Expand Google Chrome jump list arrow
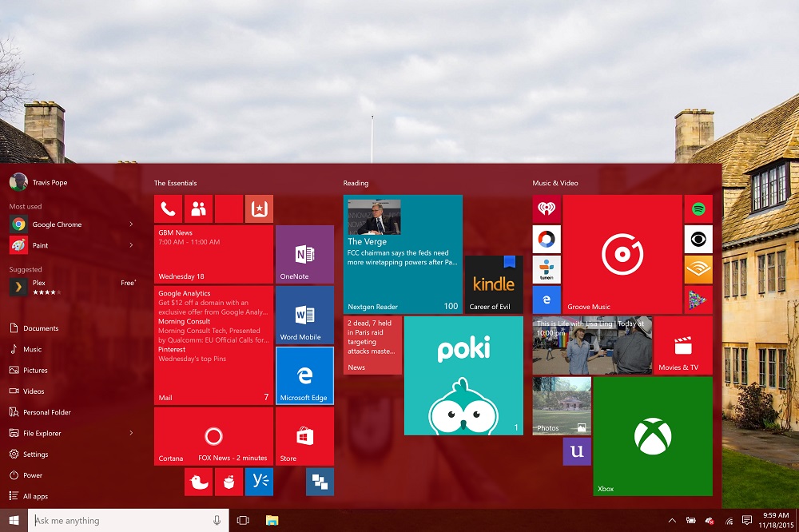The height and width of the screenshot is (532, 799). click(131, 224)
